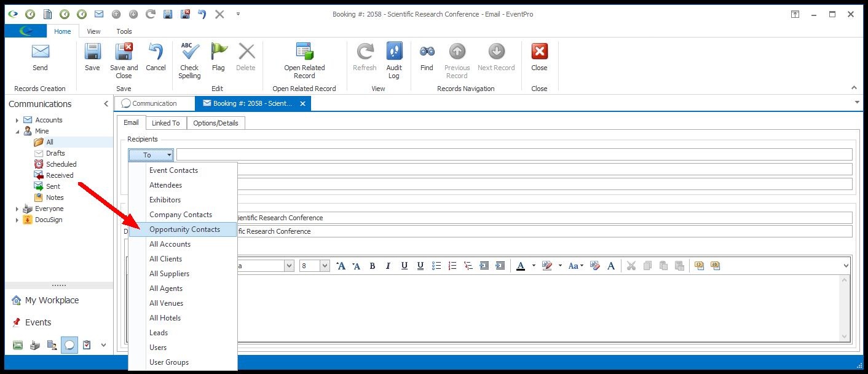Click the increase indent button
Screen dimensions: 868x374
pyautogui.click(x=500, y=266)
